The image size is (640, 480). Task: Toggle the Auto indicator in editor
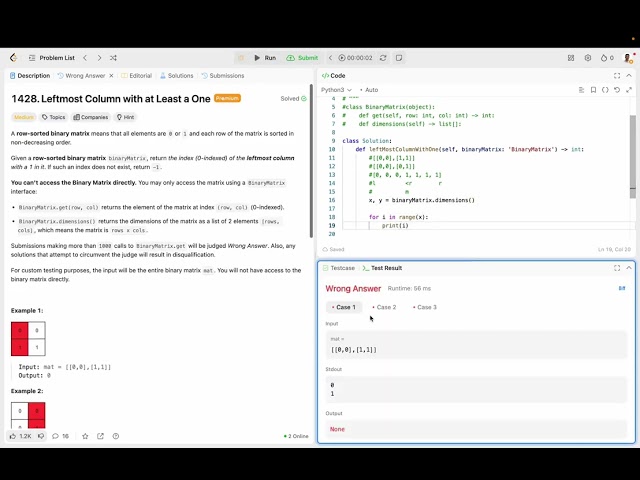tap(369, 90)
